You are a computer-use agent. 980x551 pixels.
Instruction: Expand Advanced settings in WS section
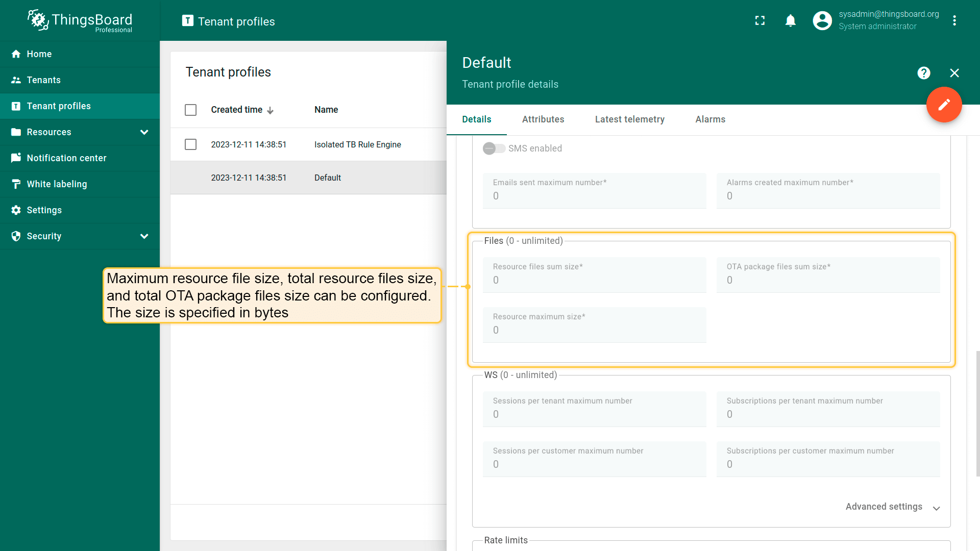click(892, 507)
